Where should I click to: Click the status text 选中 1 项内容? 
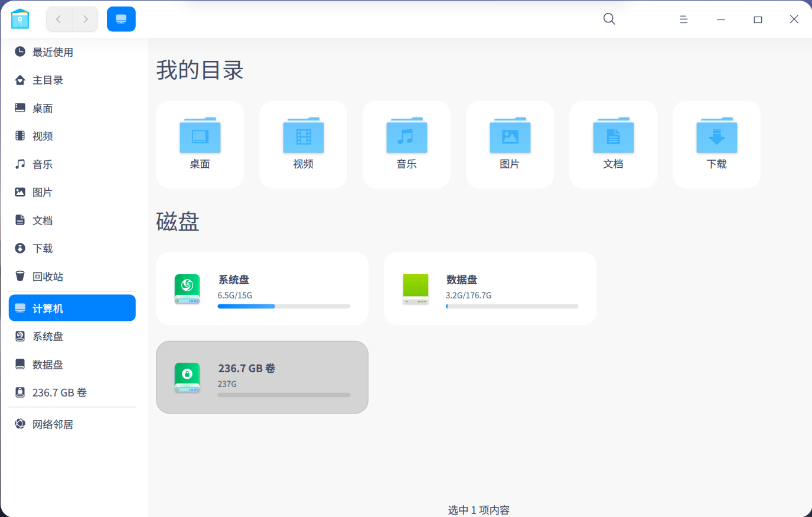pyautogui.click(x=479, y=510)
